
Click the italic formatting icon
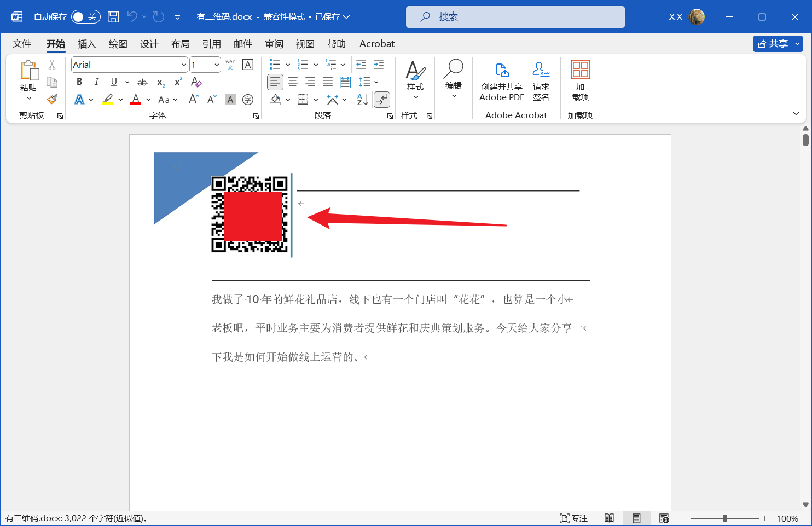(96, 82)
